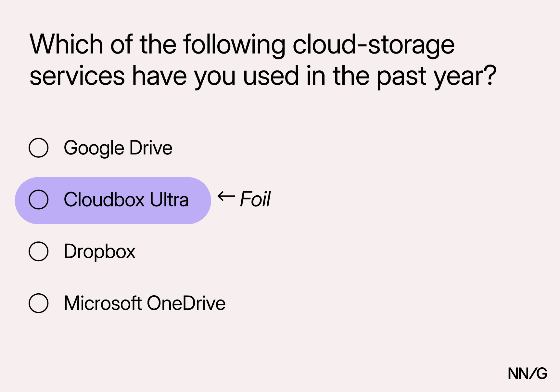Click the word "used" in the heading
Image resolution: width=560 pixels, height=392 pixels.
pyautogui.click(x=271, y=76)
